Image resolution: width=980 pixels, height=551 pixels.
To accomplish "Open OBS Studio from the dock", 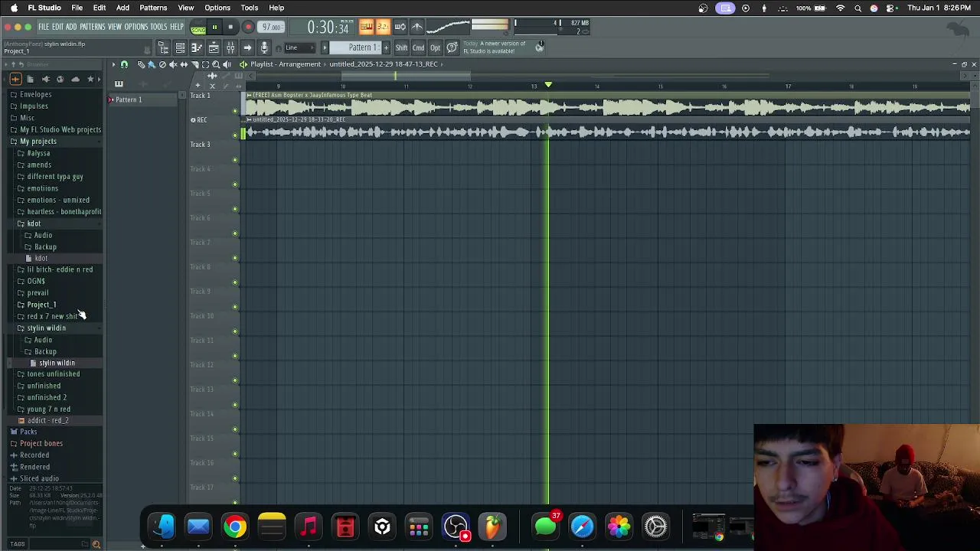I will click(x=456, y=527).
